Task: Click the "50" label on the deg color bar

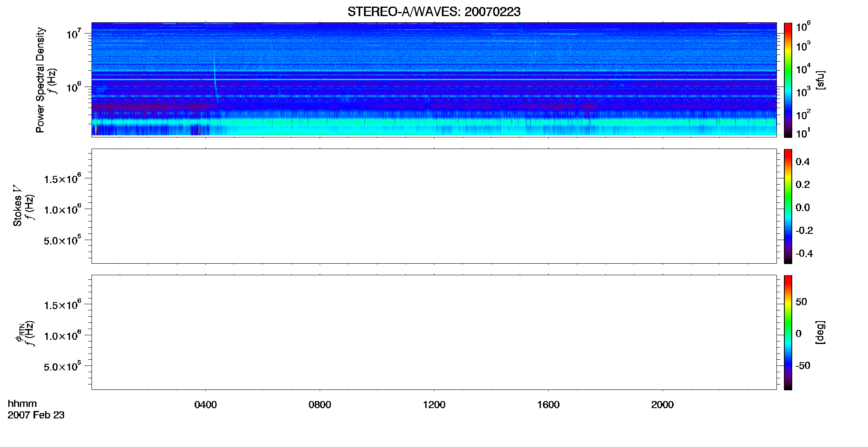Action: click(x=801, y=302)
